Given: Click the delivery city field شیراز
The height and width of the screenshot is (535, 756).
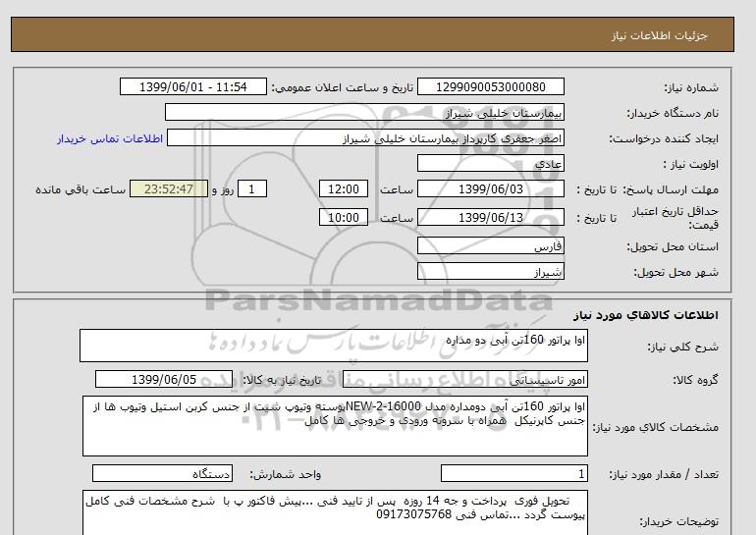Looking at the screenshot, I should [x=490, y=271].
